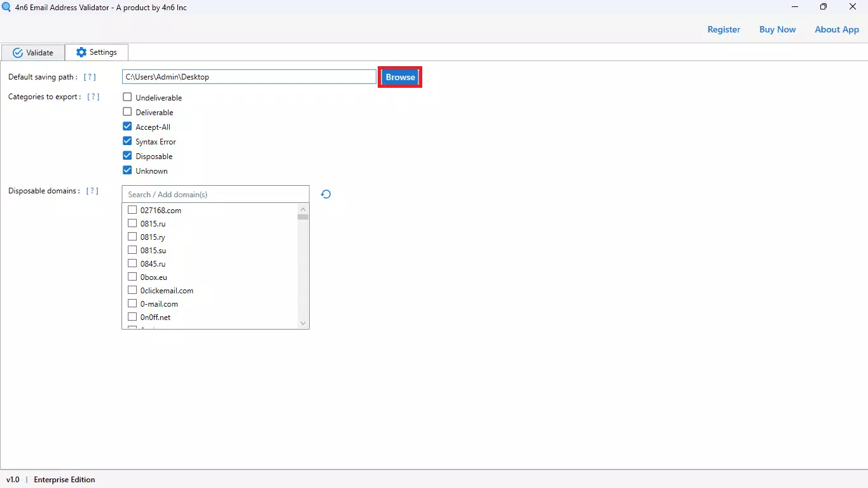Select the Settings tab
Screen dimensions: 868x488
pyautogui.click(x=97, y=52)
